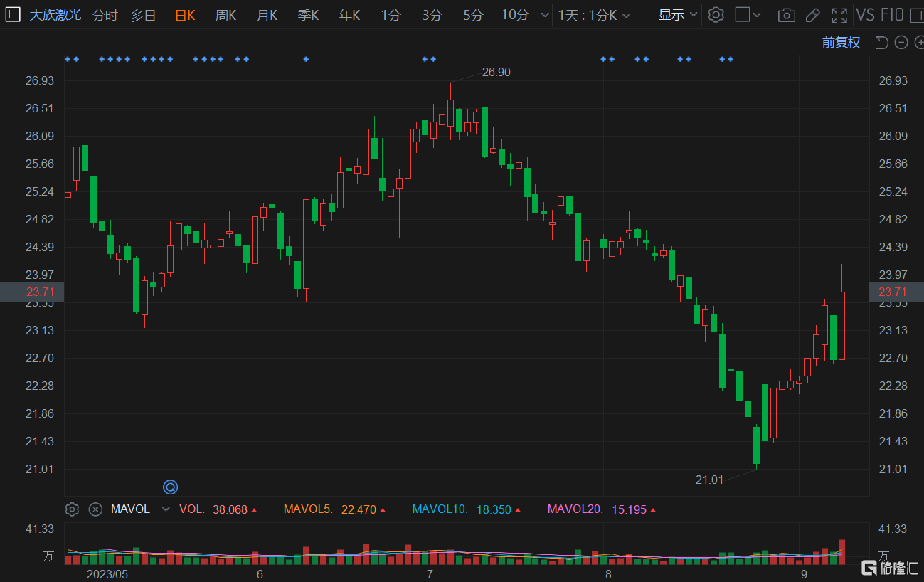Enter fullscreen chart mode
This screenshot has height=582, width=924.
839,15
